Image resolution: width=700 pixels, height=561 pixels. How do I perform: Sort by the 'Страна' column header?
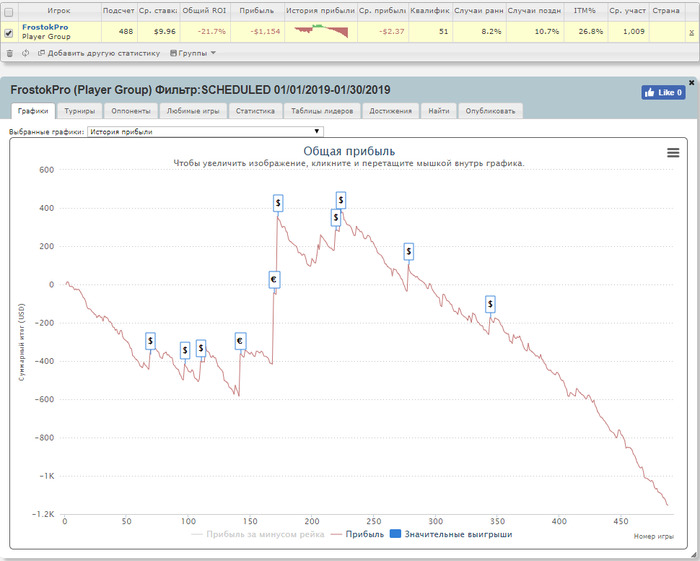[x=666, y=11]
